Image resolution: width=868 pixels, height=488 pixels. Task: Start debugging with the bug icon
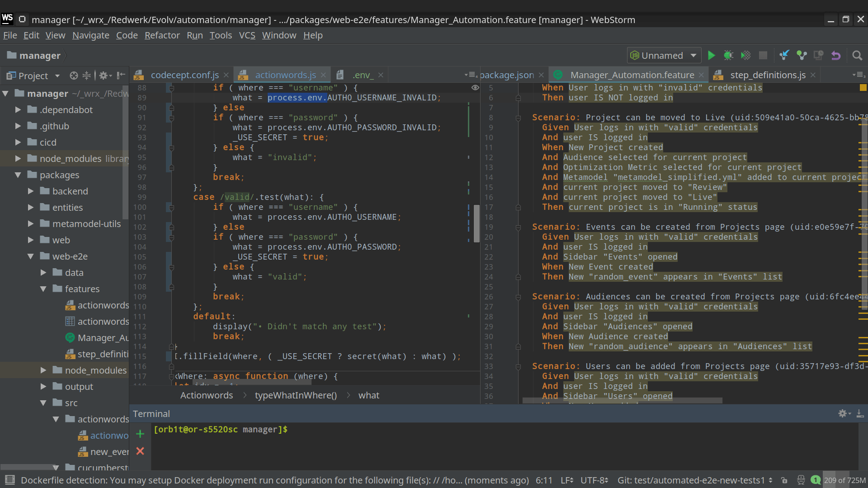pos(728,55)
